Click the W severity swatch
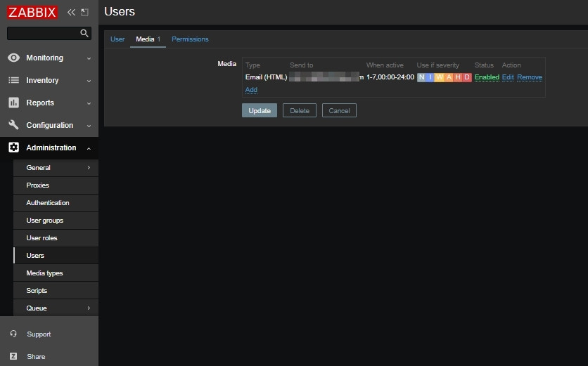The height and width of the screenshot is (366, 588). 440,77
